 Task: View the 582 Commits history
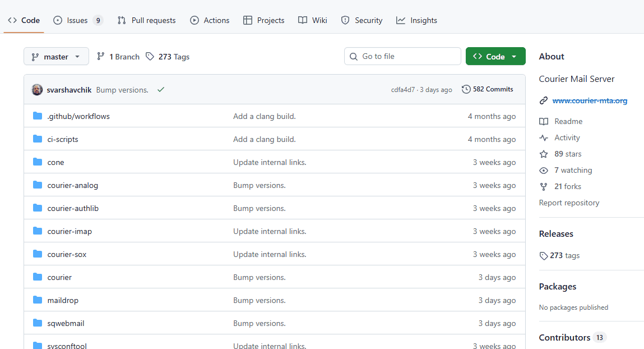click(x=488, y=89)
